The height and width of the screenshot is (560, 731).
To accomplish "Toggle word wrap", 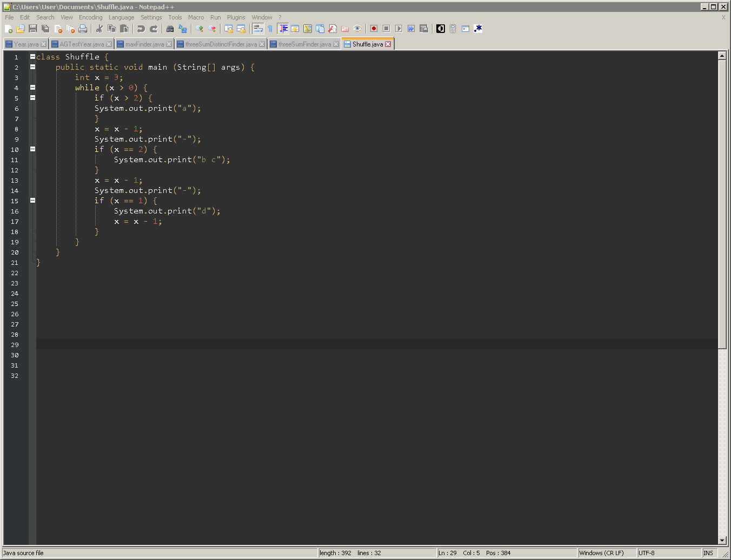I will tap(258, 29).
